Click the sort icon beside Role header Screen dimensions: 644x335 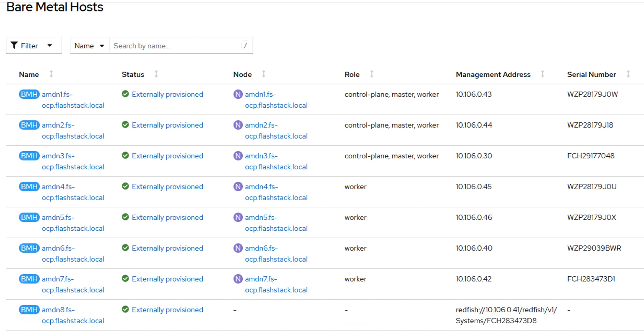(x=372, y=74)
